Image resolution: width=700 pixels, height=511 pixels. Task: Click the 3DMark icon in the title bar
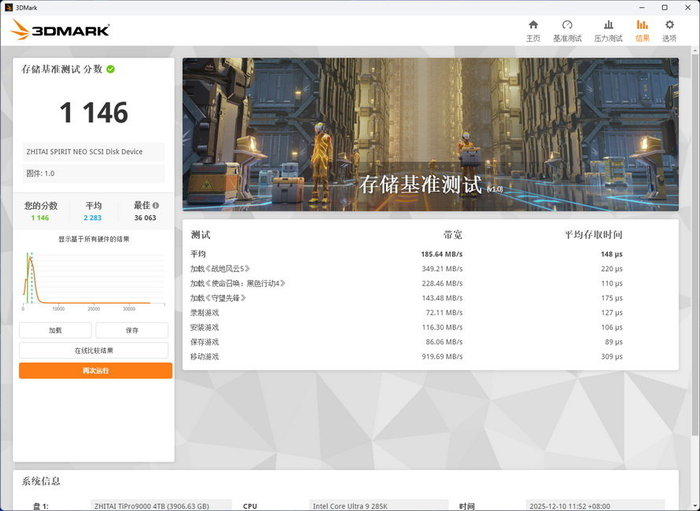coord(8,8)
